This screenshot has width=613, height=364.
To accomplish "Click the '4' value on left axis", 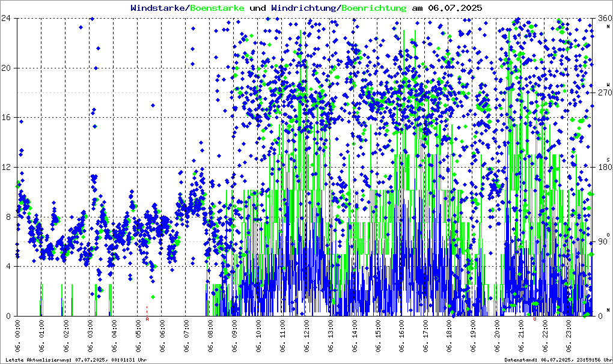I will [x=10, y=266].
